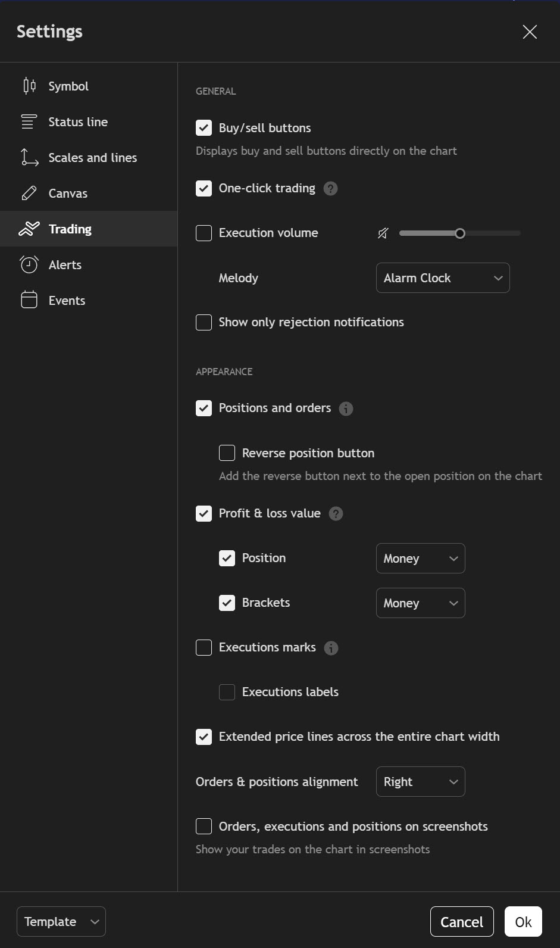Click the Canvas pencil icon

click(x=29, y=194)
